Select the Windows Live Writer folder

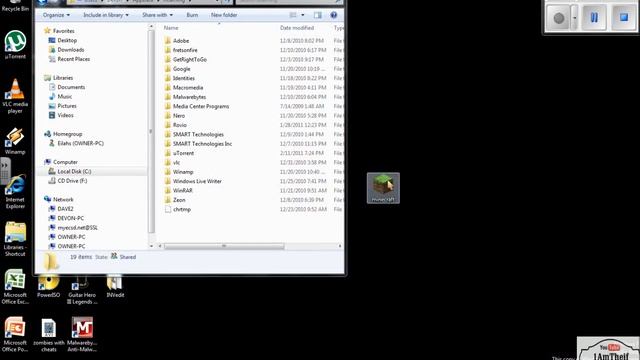[x=197, y=181]
